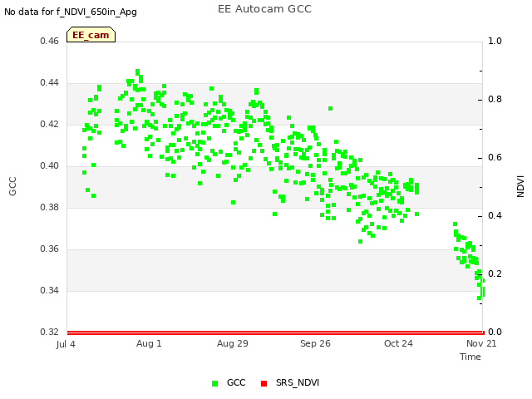Click the 1.0 NDVI axis value
532x399 pixels.
[495, 42]
